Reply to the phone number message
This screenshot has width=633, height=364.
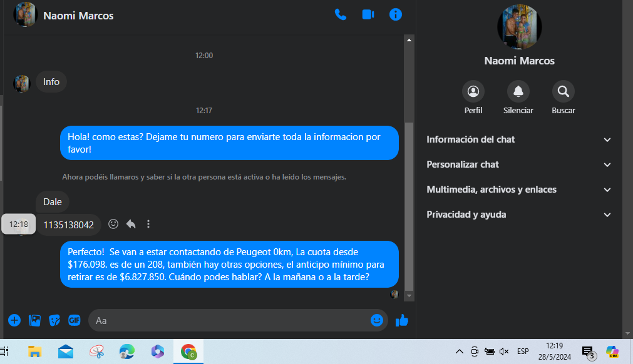point(131,224)
